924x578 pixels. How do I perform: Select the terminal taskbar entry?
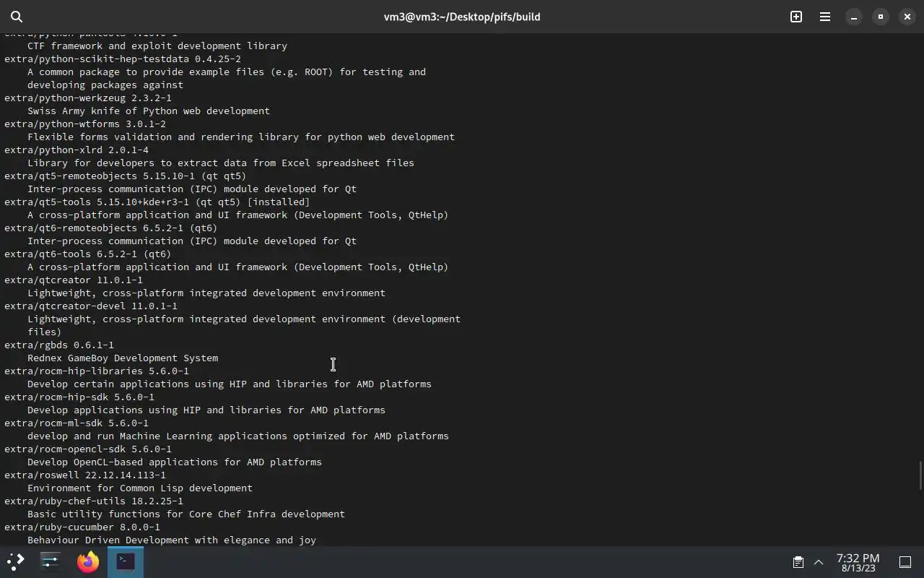126,561
